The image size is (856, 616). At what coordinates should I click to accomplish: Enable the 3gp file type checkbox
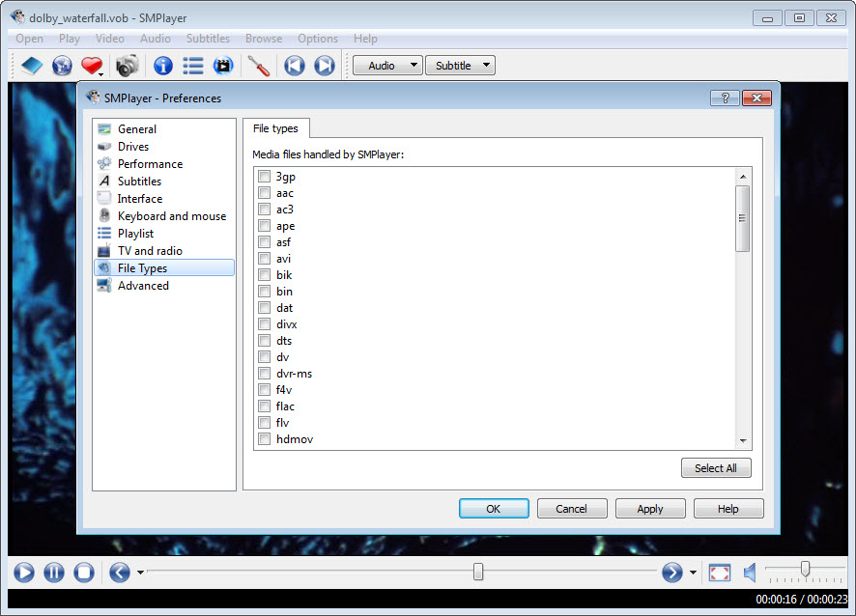[264, 177]
